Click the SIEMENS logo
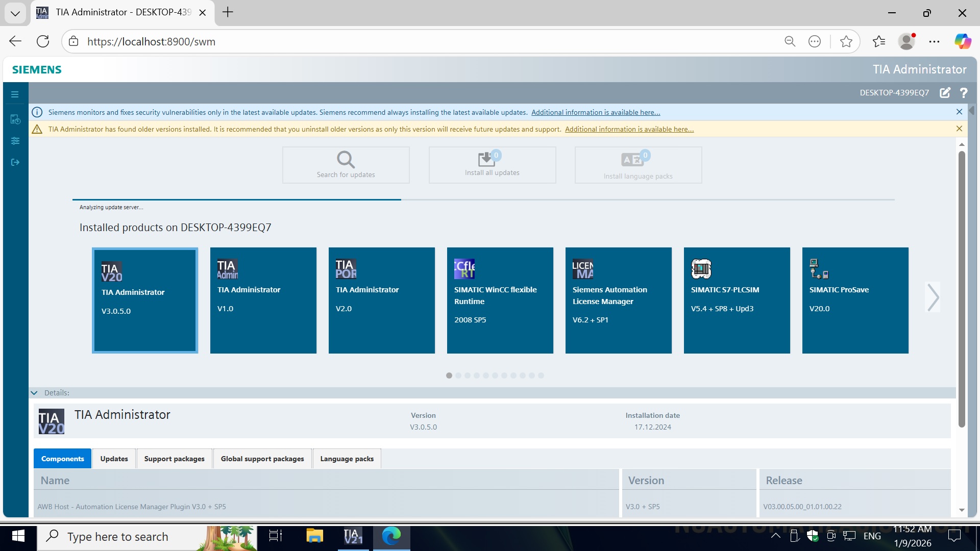Screen dimensions: 980x551 tap(37, 69)
